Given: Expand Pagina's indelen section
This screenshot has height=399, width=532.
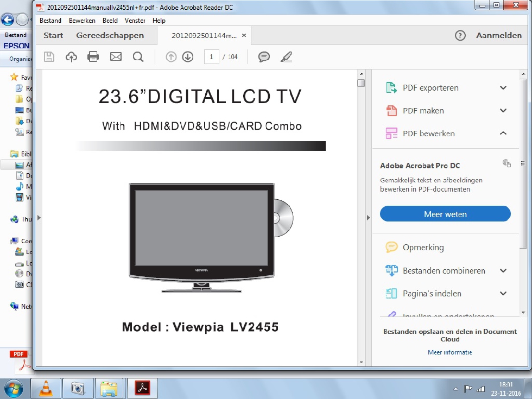Looking at the screenshot, I should point(503,294).
